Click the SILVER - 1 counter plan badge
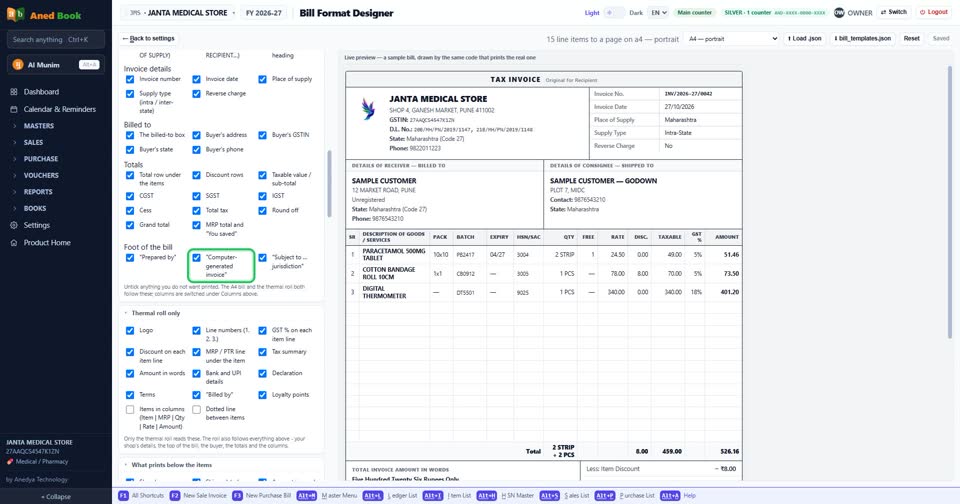The width and height of the screenshot is (960, 504). coord(774,12)
